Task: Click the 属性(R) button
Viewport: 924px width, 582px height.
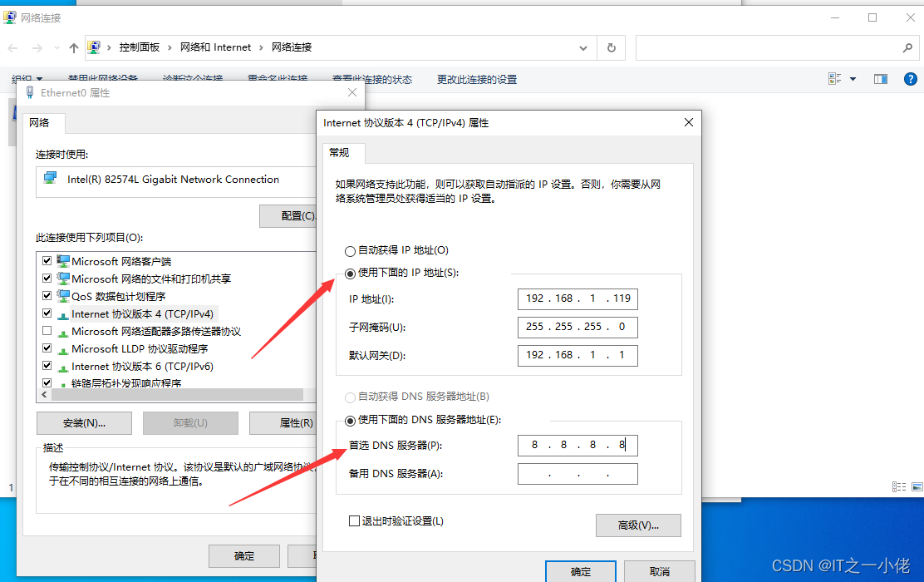Action: coord(283,423)
